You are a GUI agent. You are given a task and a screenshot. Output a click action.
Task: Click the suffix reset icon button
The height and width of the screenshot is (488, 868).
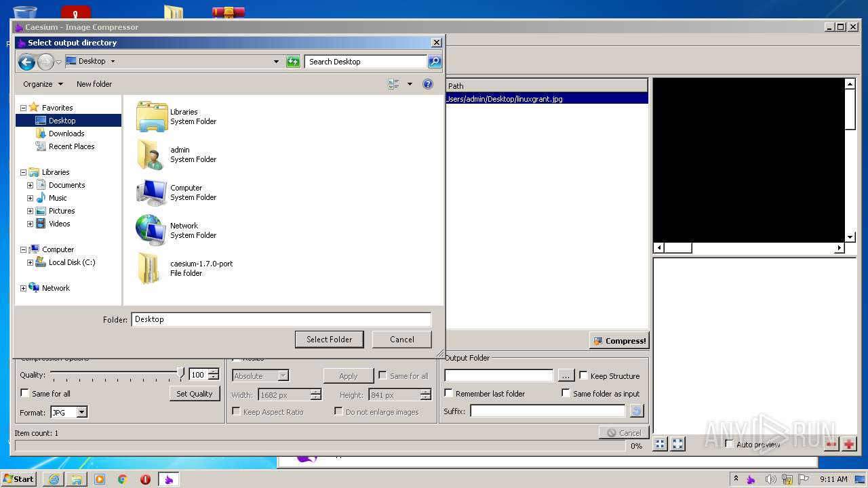[x=636, y=411]
